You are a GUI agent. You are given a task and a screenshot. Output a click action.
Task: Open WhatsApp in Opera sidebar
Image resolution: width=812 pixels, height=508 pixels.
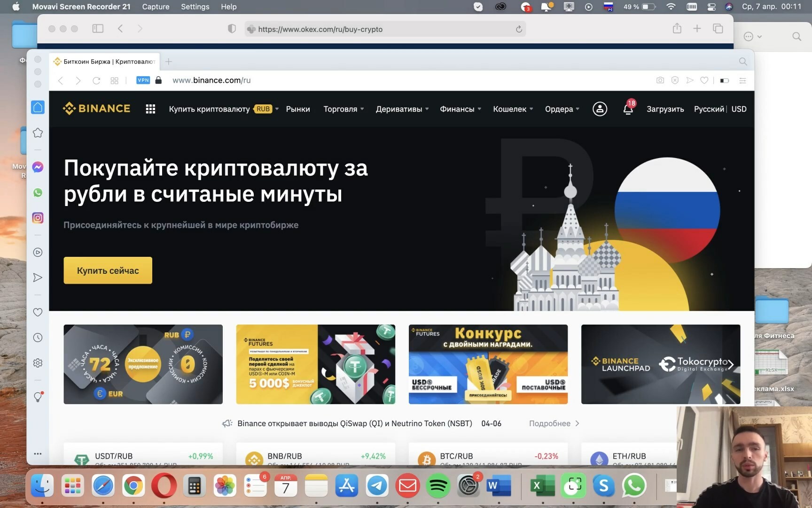(x=38, y=192)
